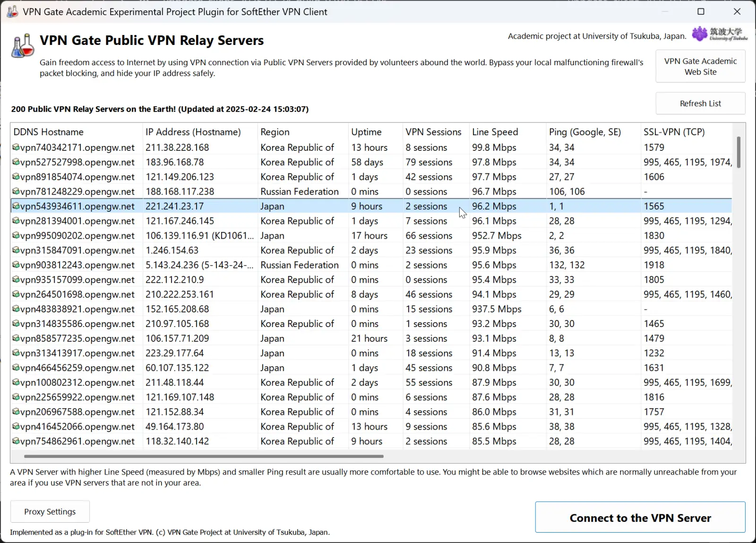Click the VPN Gate flask logo icon
756x543 pixels.
(x=23, y=46)
